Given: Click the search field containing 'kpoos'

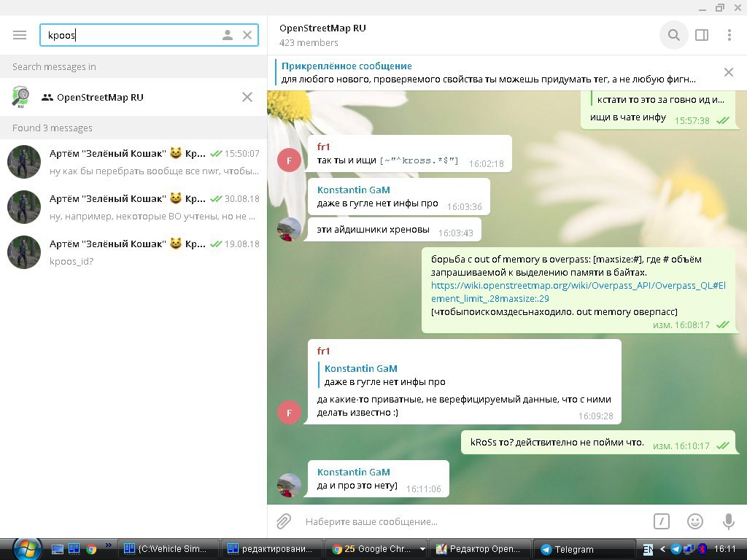Looking at the screenshot, I should point(149,35).
